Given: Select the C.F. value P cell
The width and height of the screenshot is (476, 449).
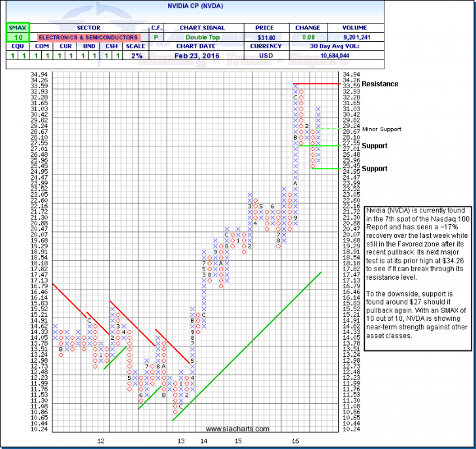Looking at the screenshot, I should 155,38.
